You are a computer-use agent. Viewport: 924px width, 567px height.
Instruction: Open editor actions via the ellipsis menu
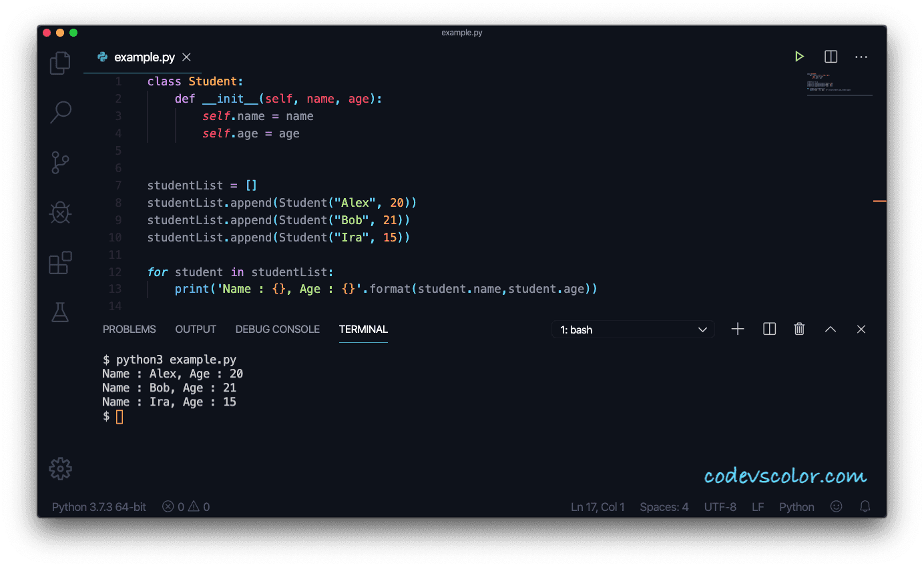tap(861, 57)
